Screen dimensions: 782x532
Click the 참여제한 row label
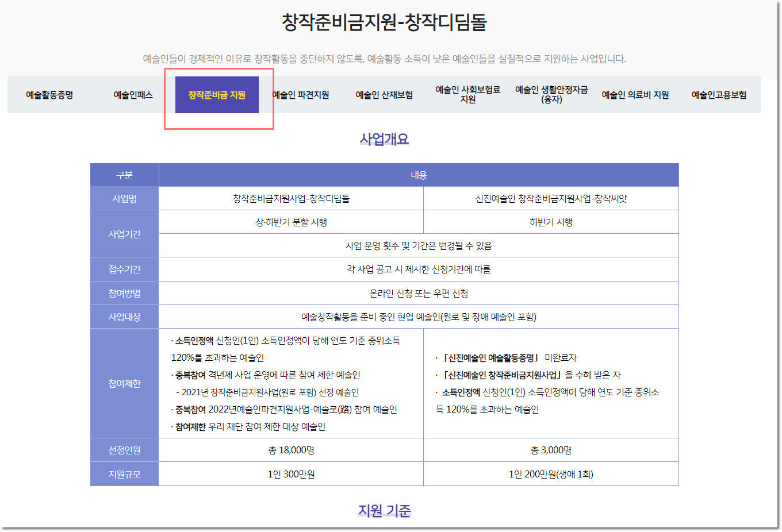124,383
